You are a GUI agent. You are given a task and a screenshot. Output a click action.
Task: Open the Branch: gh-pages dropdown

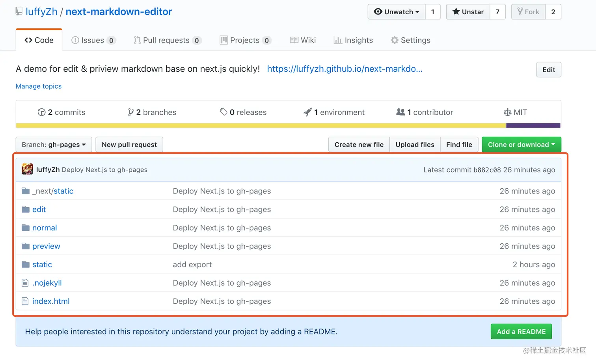coord(54,145)
